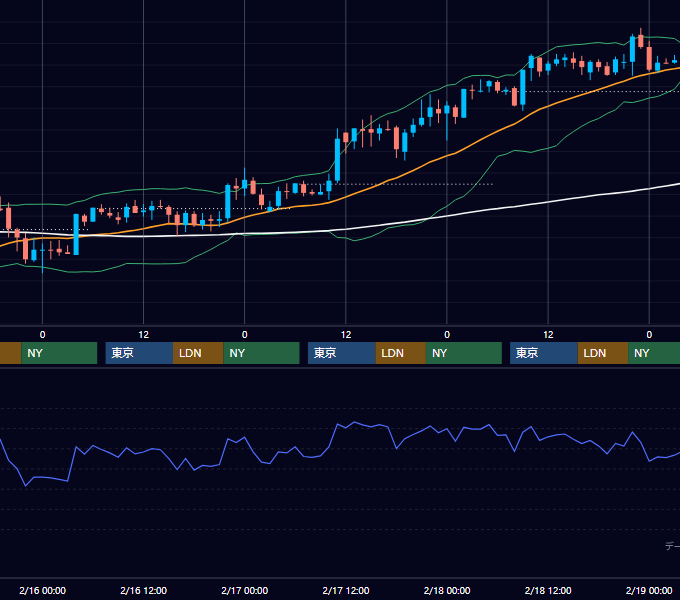The height and width of the screenshot is (600, 680).
Task: Pick the NY session block spanning 2/17 00:00
Action: [x=262, y=353]
